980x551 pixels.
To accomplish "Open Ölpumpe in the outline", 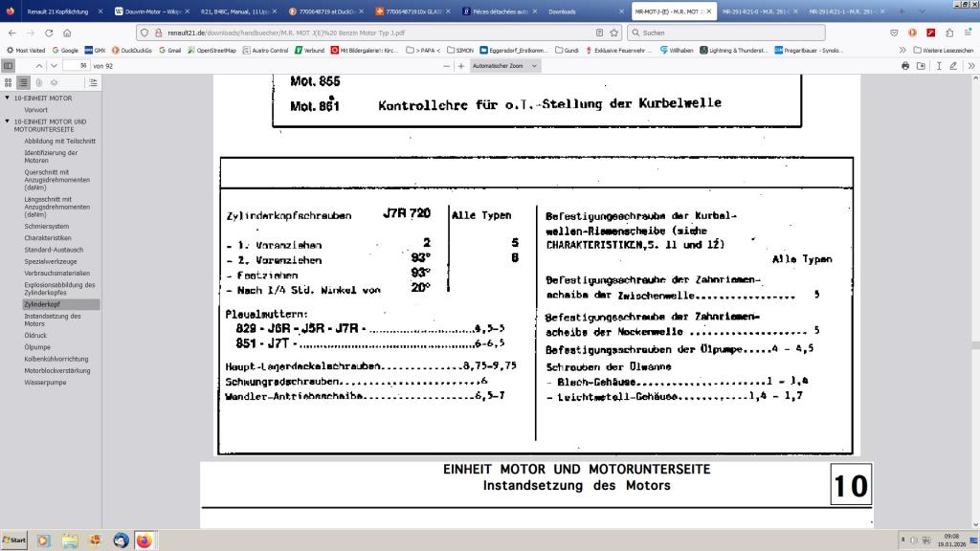I will click(x=36, y=347).
